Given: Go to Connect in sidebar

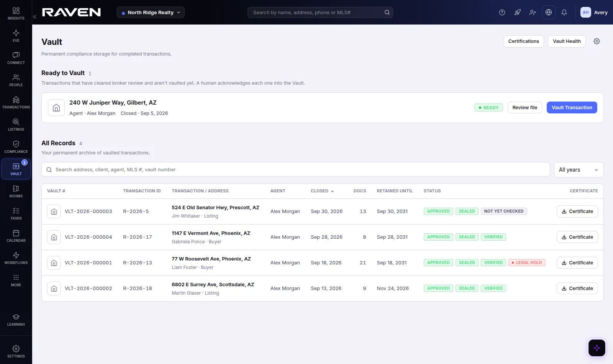Looking at the screenshot, I should (x=16, y=58).
